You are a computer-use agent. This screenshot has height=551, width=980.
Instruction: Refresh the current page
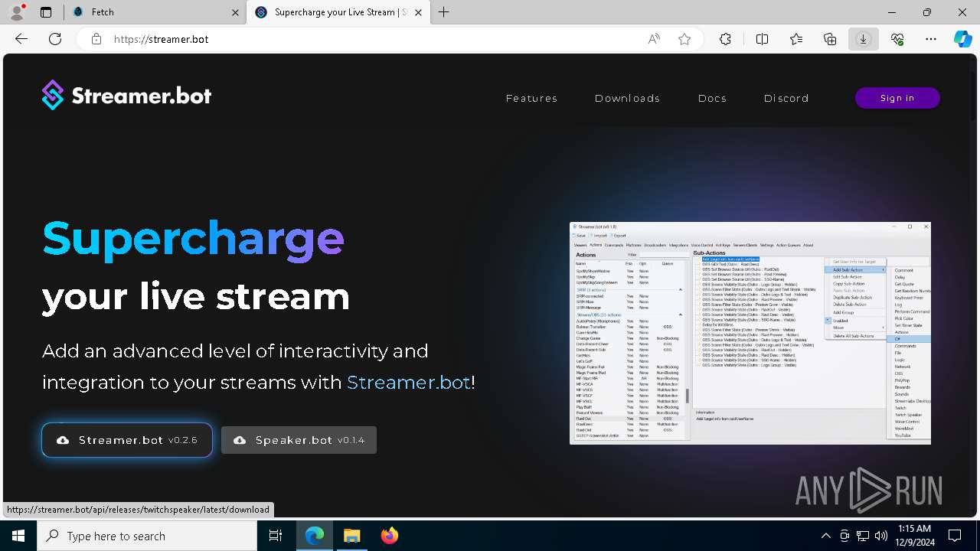click(55, 39)
